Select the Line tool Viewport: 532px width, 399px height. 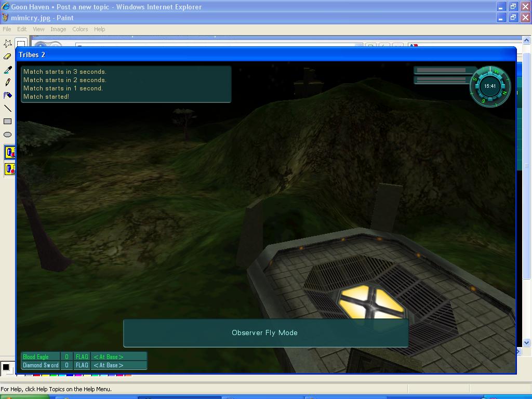7,109
